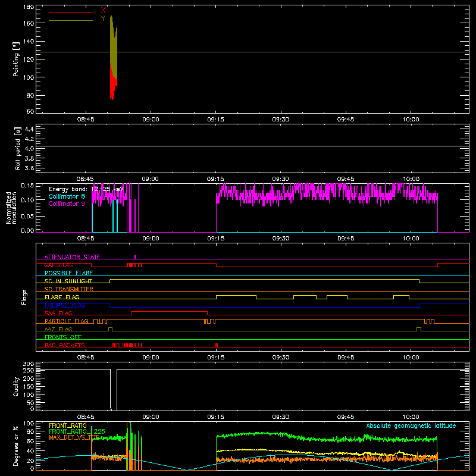Click the BAD_PACKETS label
Viewport: 476px width, 476px height.
point(65,345)
